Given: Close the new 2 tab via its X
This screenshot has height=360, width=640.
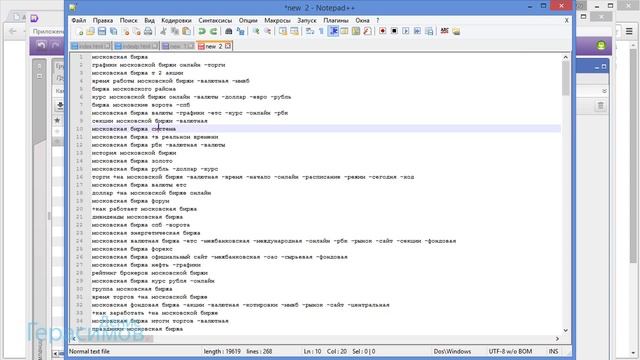Looking at the screenshot, I should pyautogui.click(x=228, y=46).
